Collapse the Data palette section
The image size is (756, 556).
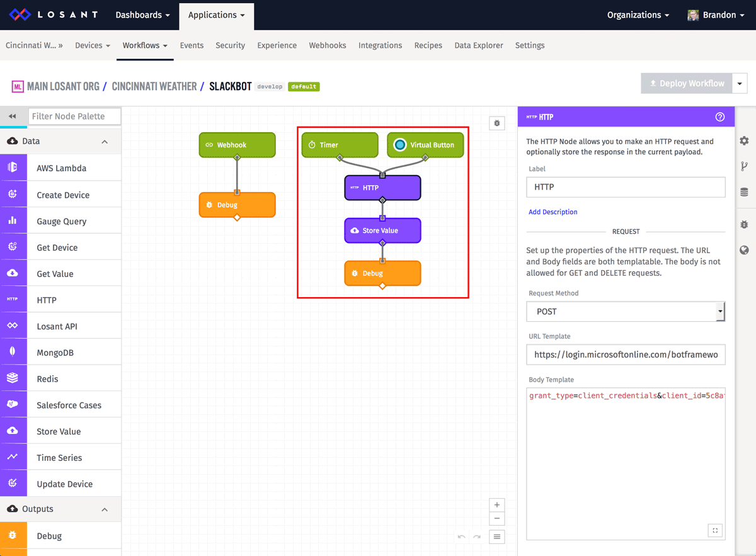point(105,142)
